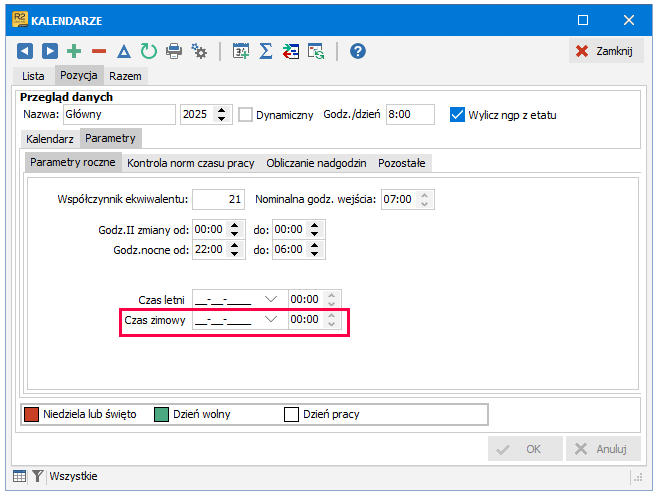Confirm with the OK button
Screen dimensions: 663x499
pyautogui.click(x=525, y=449)
